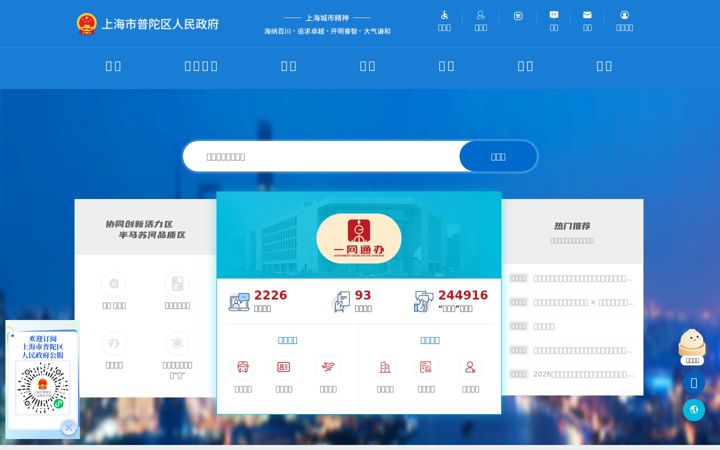Select the red bus service icon
The image size is (720, 450).
pos(243,367)
